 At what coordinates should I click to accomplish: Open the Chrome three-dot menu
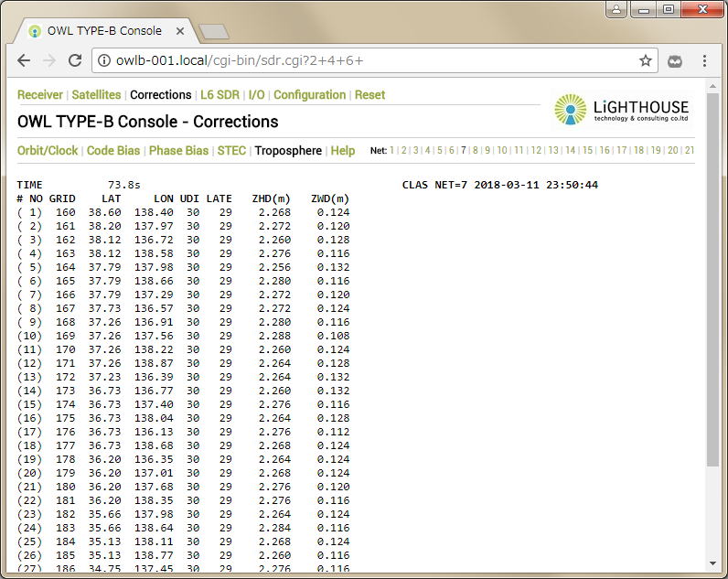pos(704,61)
